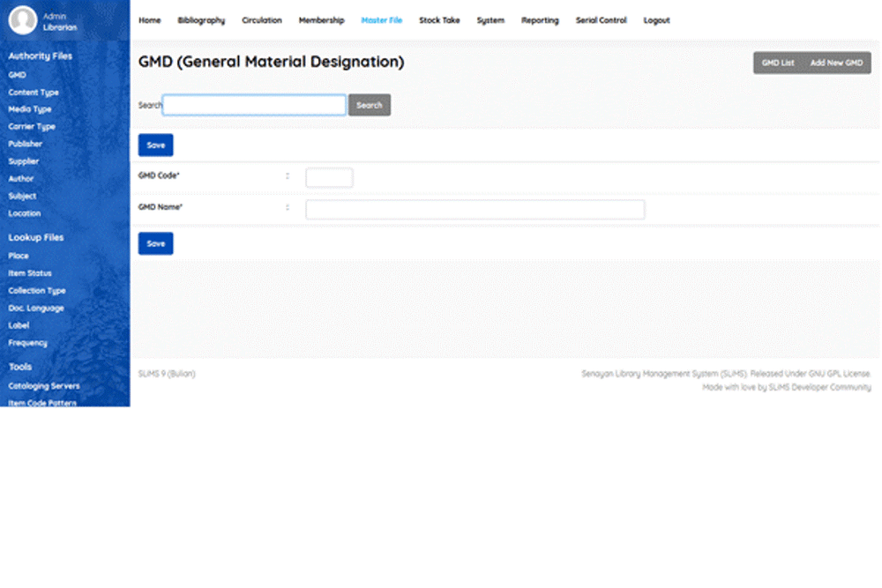Open the Author authority file
This screenshot has width=882, height=588.
[19, 178]
